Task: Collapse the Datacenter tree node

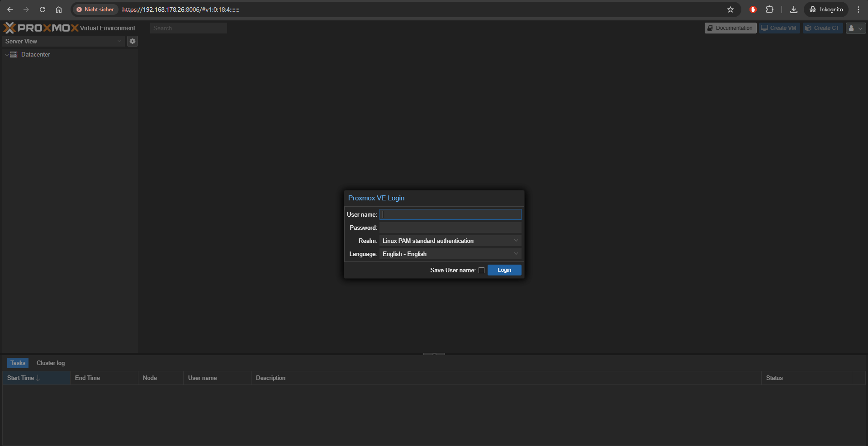Action: (x=7, y=55)
